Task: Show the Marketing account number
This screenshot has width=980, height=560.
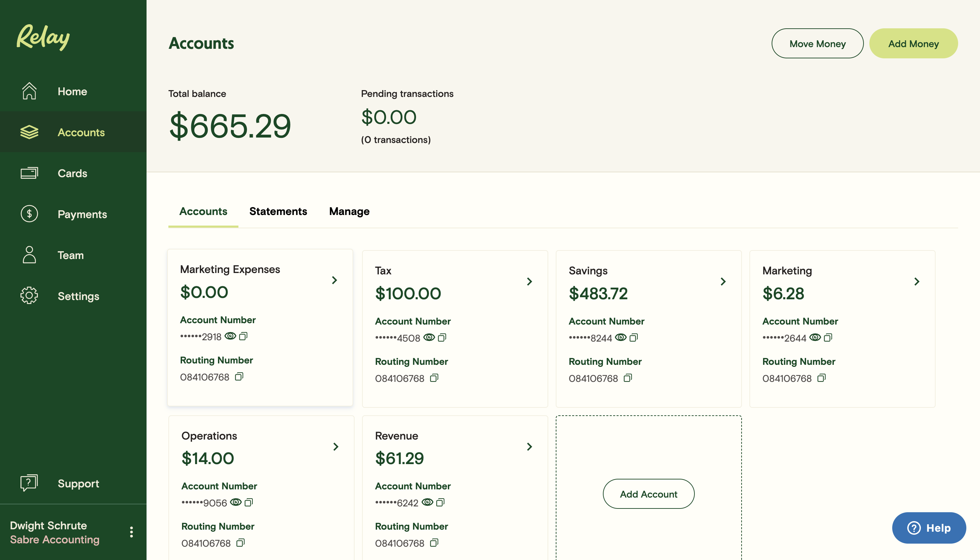Action: 815,337
